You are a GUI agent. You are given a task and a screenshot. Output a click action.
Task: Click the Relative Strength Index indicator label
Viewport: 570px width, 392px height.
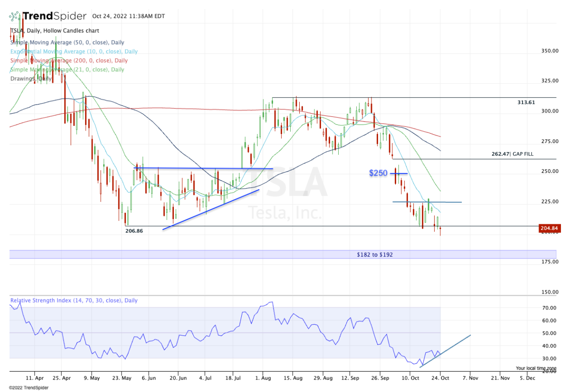[x=74, y=300]
